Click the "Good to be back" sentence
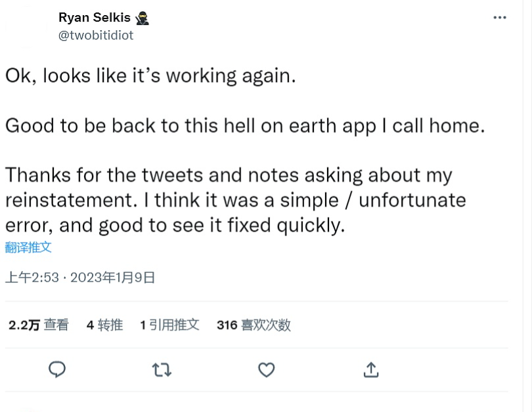Viewport: 532px width, 412px height. point(244,125)
